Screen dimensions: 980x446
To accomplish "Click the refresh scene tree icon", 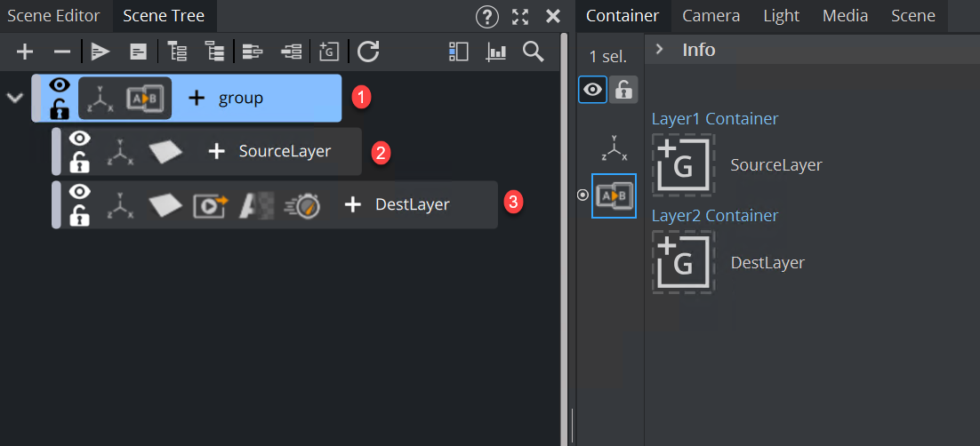I will click(368, 52).
